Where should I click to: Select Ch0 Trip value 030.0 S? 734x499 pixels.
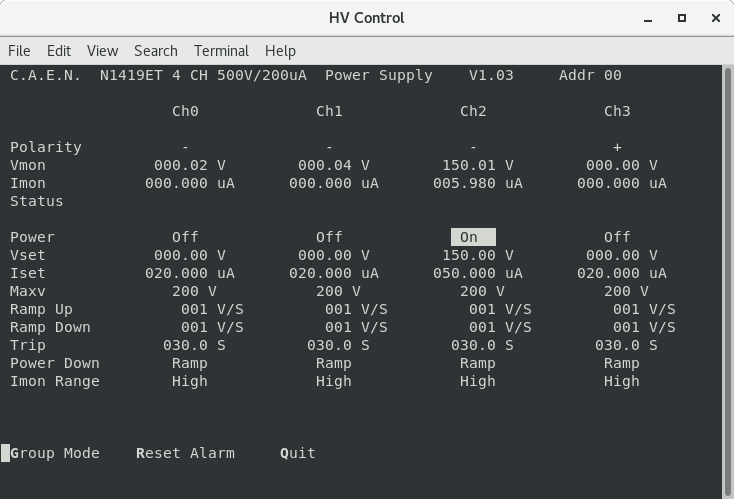(194, 345)
